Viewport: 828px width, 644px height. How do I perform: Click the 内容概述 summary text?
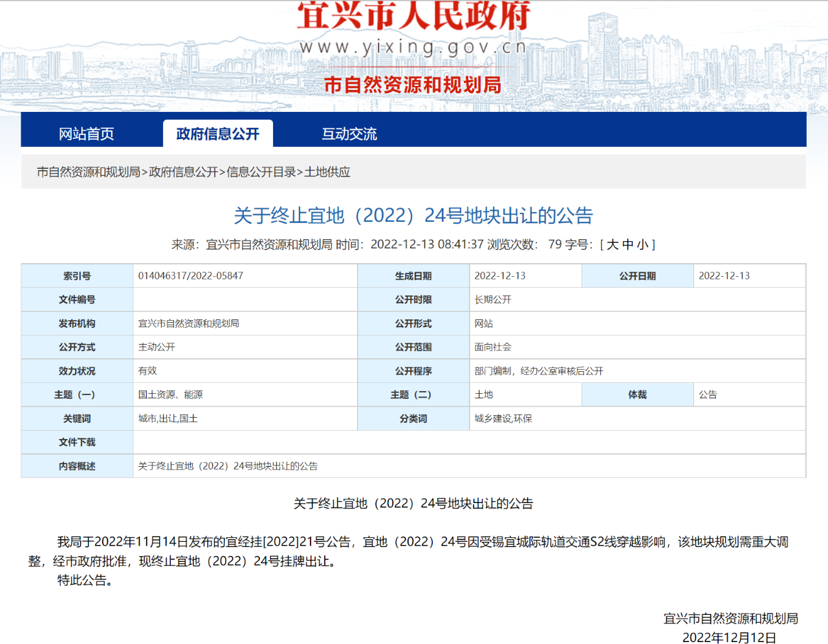click(228, 466)
